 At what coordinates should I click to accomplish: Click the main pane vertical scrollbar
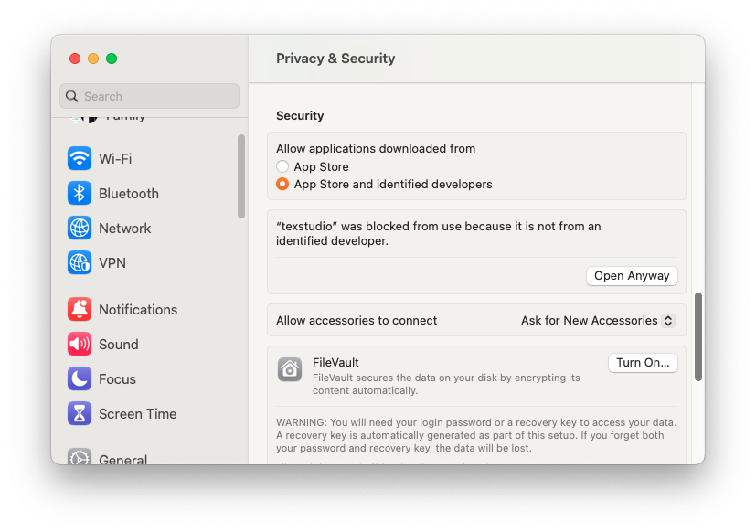[x=698, y=336]
